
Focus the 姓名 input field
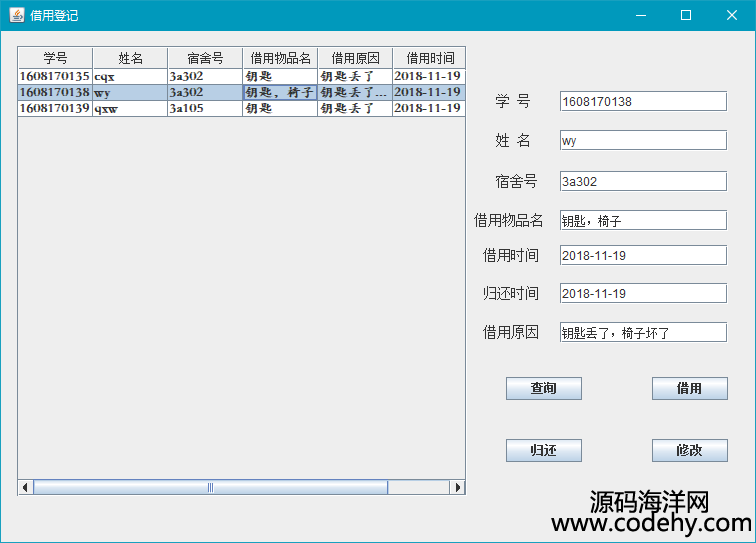tap(643, 140)
